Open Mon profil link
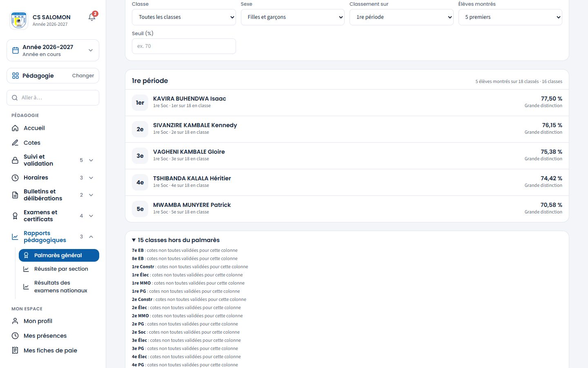The height and width of the screenshot is (368, 588). click(53, 321)
